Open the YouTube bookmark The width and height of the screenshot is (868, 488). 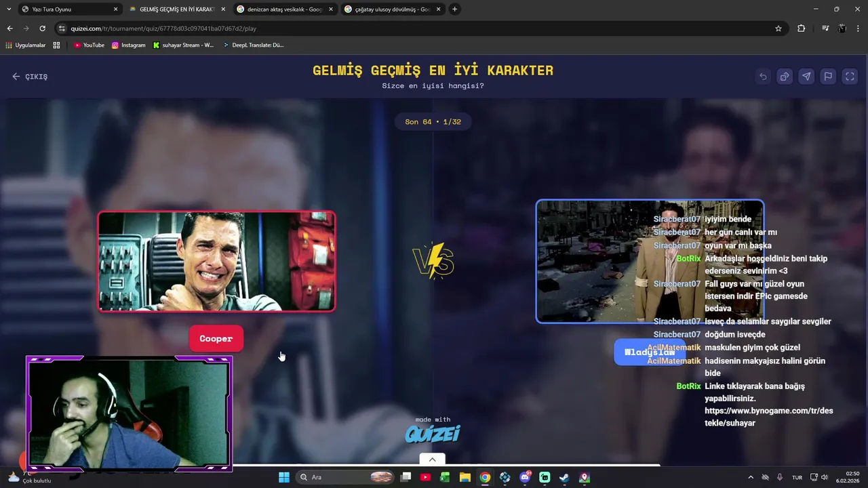[x=89, y=45]
